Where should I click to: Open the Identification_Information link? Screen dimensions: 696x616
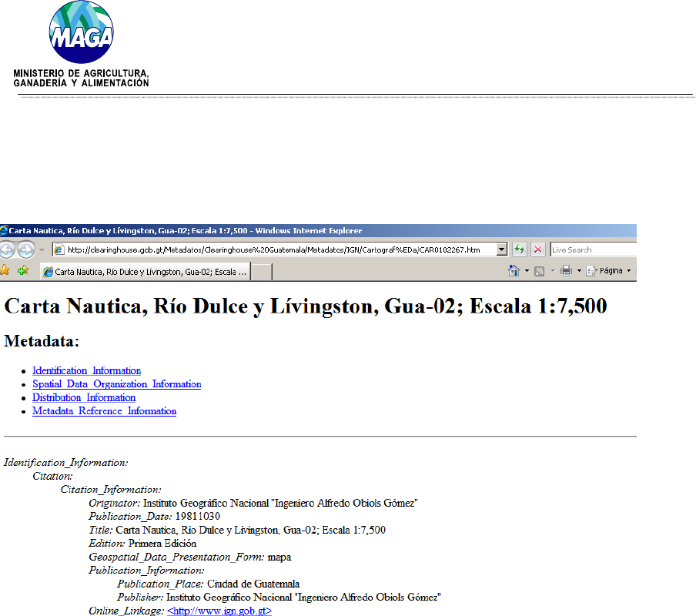click(x=86, y=370)
